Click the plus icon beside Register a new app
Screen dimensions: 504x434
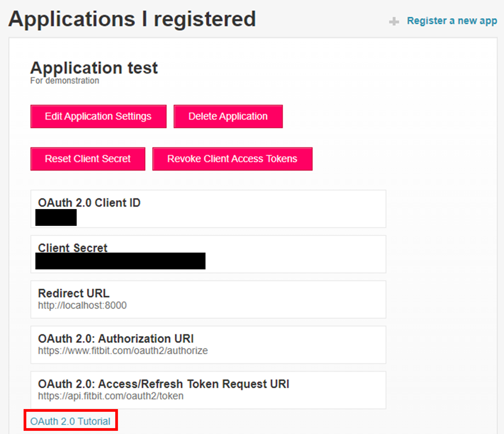394,20
